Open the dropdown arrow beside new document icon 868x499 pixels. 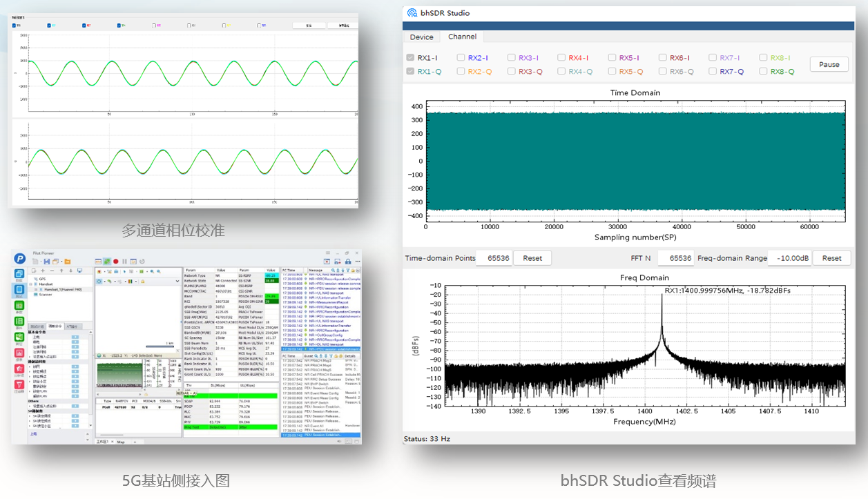pos(41,262)
